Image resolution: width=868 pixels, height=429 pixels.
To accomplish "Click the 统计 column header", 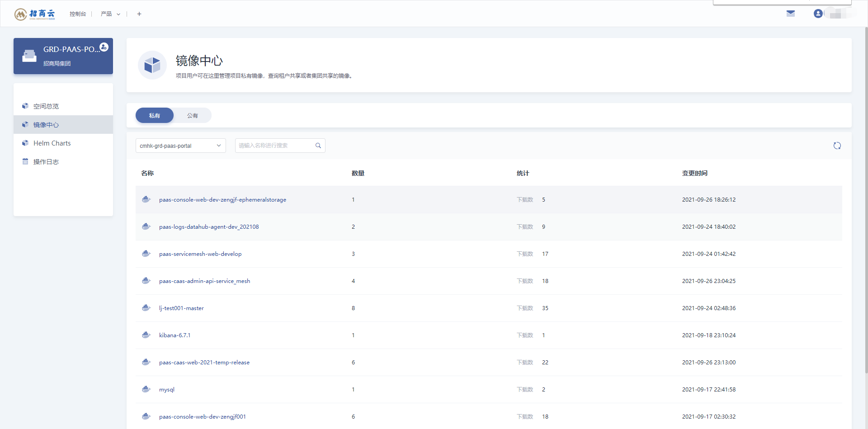I will [523, 173].
